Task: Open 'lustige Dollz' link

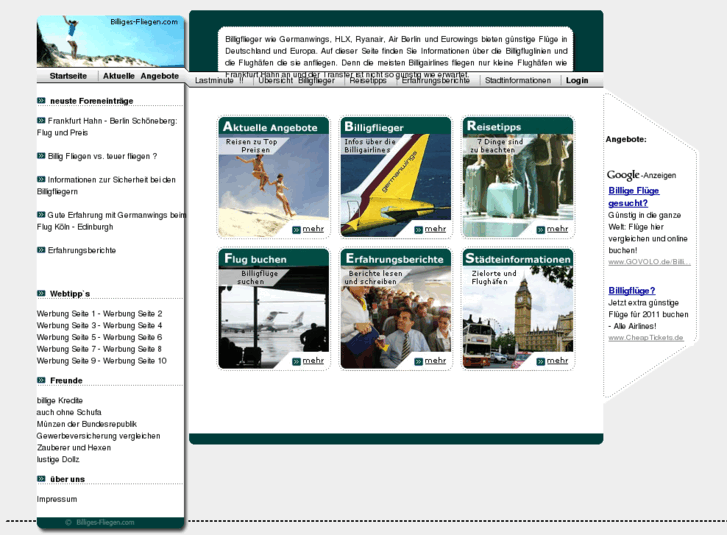Action: click(x=58, y=459)
